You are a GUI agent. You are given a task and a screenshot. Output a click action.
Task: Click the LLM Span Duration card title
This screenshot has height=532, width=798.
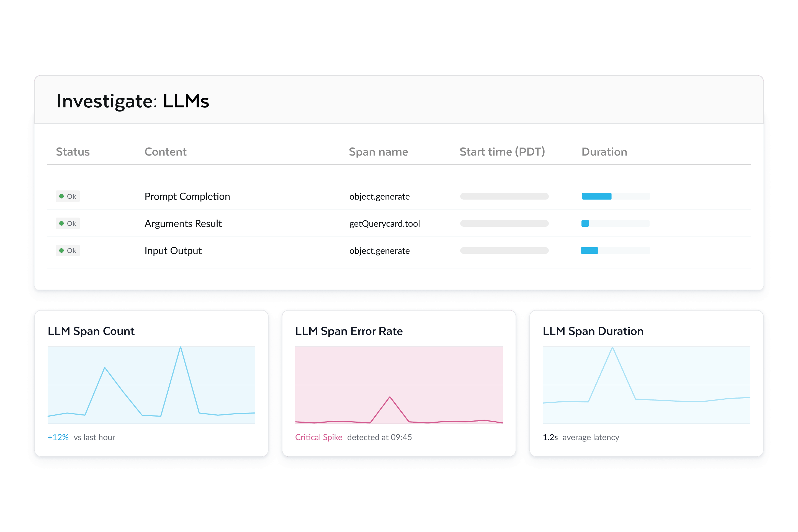pyautogui.click(x=593, y=331)
